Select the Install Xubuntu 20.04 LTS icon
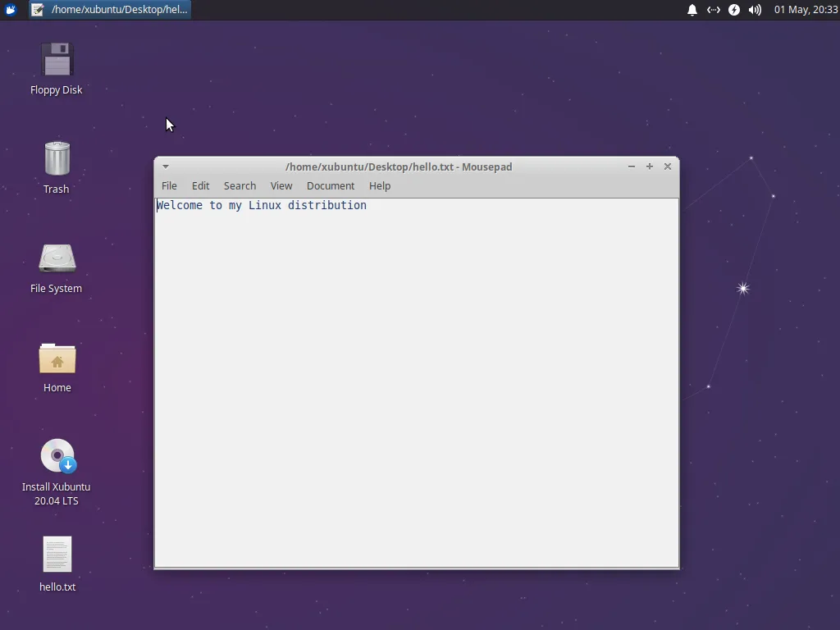 58,456
